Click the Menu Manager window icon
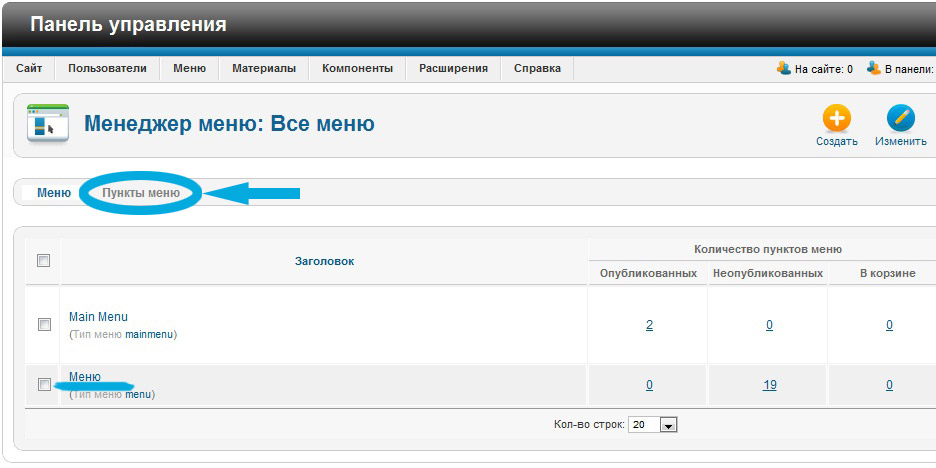The height and width of the screenshot is (468, 936). [47, 124]
